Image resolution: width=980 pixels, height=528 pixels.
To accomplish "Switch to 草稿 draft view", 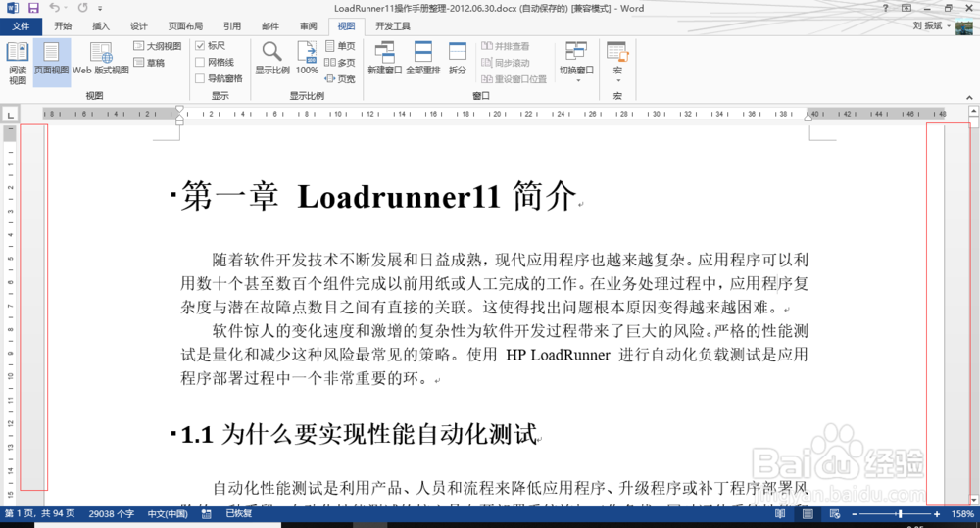I will (x=149, y=63).
